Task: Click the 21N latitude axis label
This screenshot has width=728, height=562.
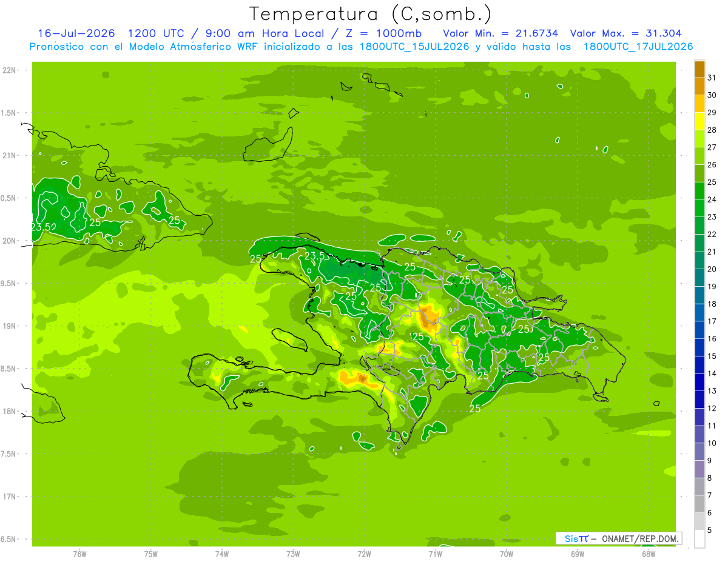Action: click(9, 156)
